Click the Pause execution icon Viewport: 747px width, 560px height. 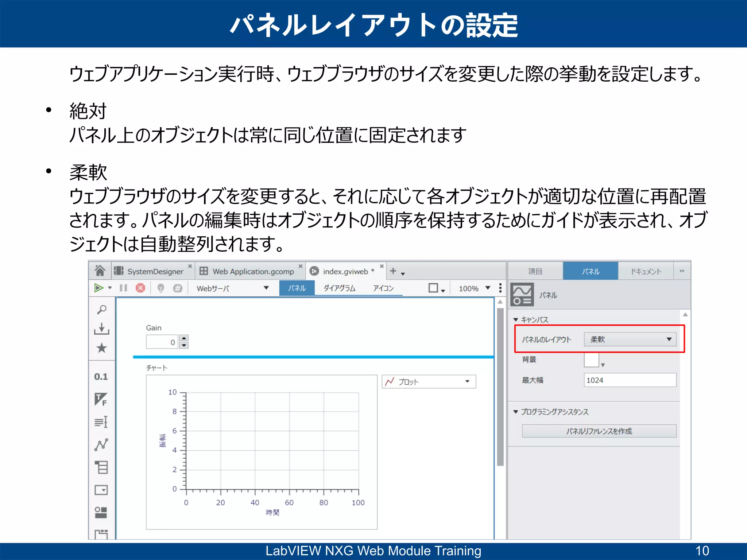(x=123, y=288)
